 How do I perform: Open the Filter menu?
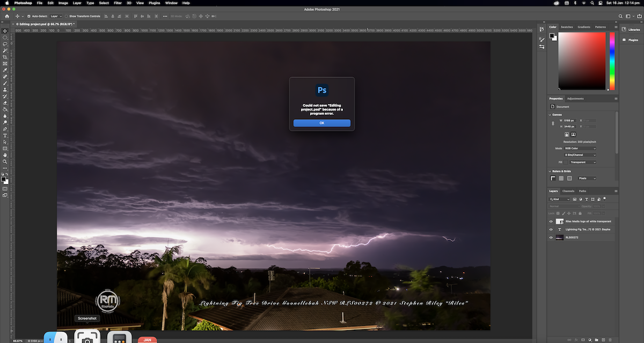click(x=118, y=3)
